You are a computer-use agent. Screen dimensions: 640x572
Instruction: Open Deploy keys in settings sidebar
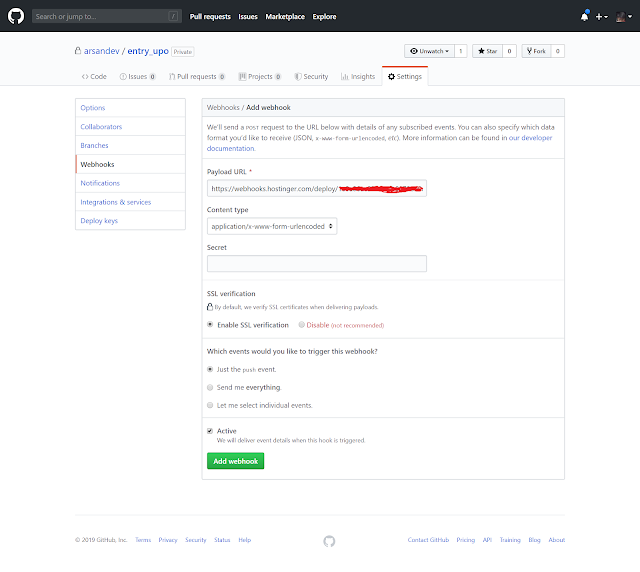[x=130, y=220]
